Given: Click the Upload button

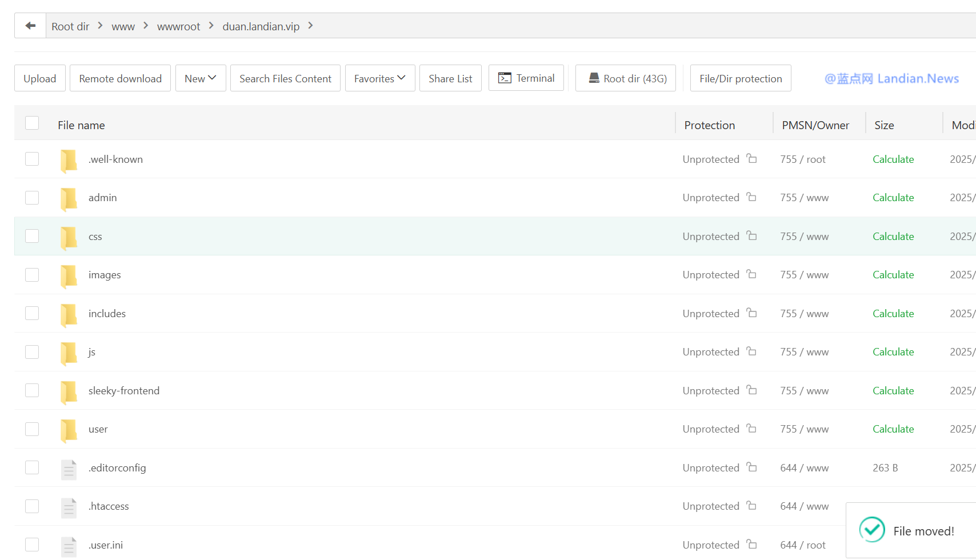Looking at the screenshot, I should (40, 78).
